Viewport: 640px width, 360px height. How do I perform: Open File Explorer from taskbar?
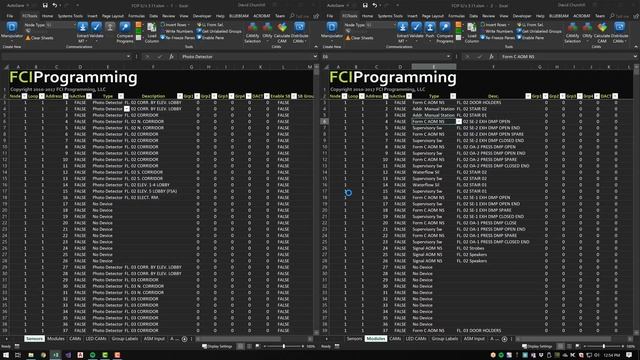coord(31,355)
